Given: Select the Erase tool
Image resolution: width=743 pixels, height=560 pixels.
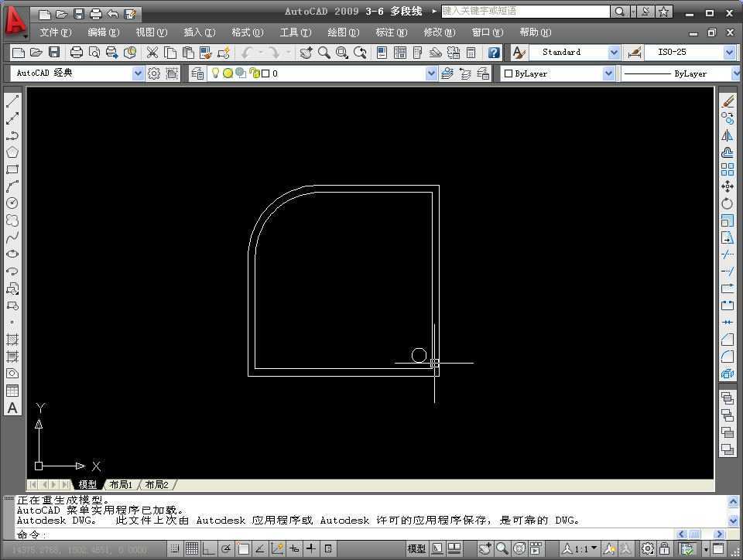Looking at the screenshot, I should tap(728, 101).
